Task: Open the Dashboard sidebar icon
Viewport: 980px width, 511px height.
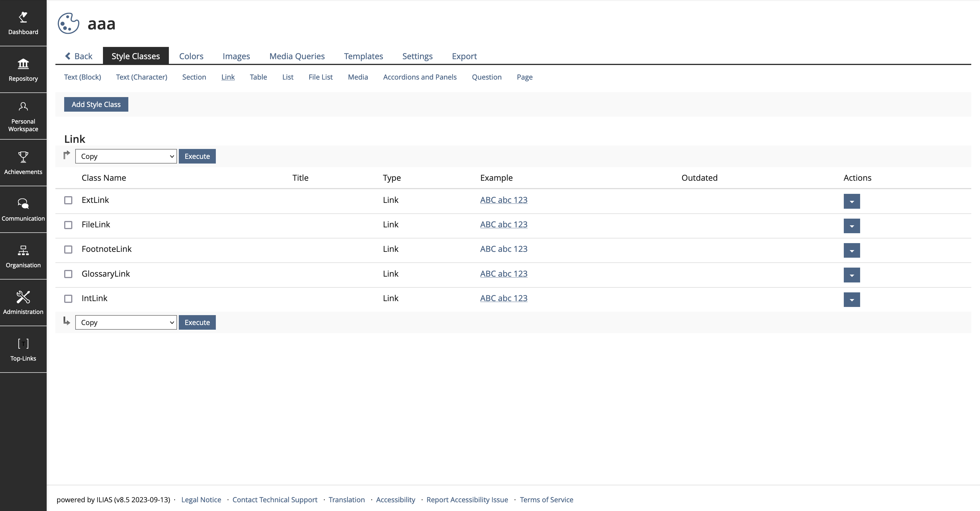Action: click(23, 17)
